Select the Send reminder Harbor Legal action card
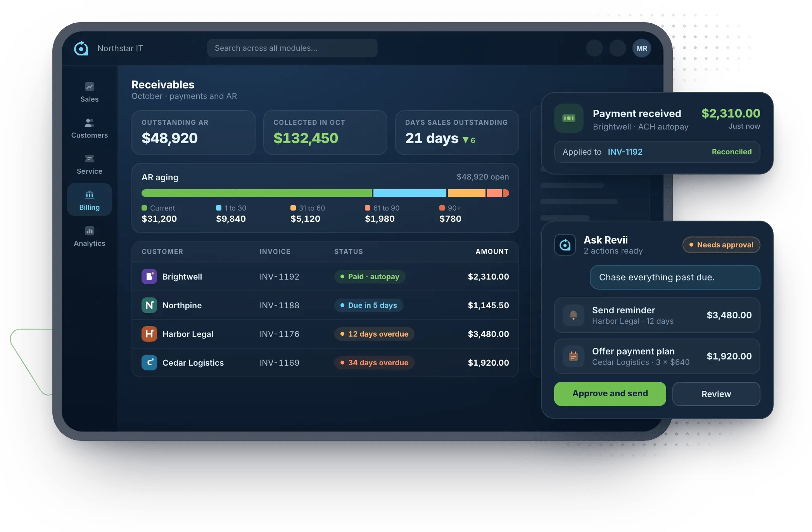Screen dimensions: 812x532 click(x=657, y=315)
